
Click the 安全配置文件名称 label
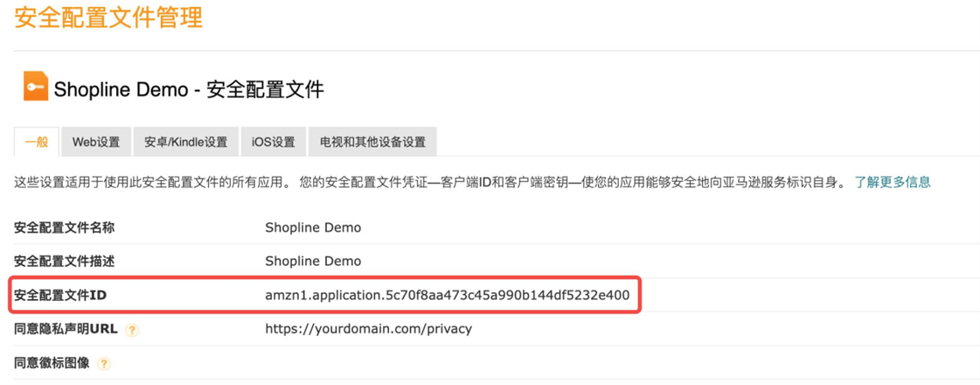(64, 227)
